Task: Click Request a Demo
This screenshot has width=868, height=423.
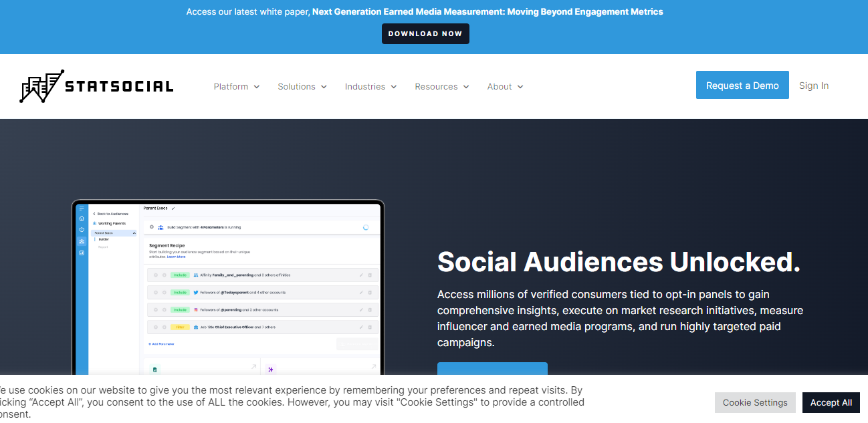Action: (742, 85)
